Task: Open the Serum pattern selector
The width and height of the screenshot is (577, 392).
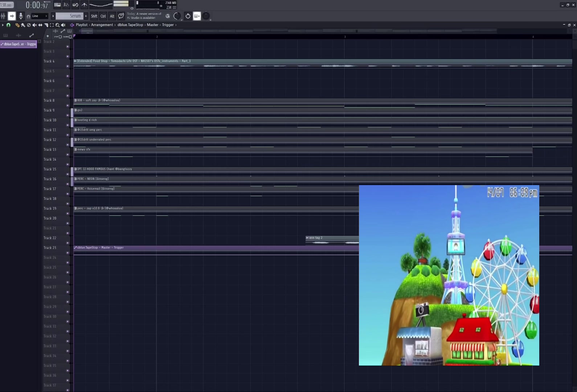Action: click(70, 16)
